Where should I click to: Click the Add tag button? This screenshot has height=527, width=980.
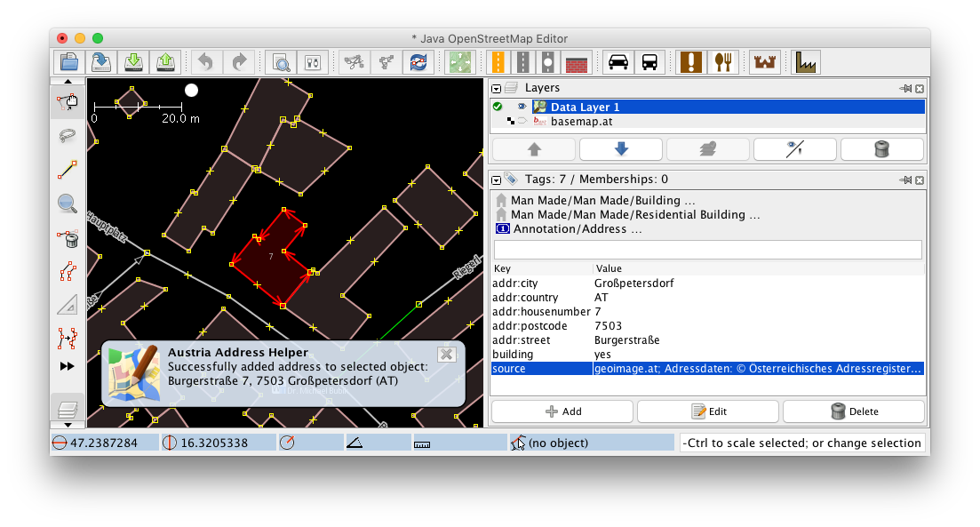point(562,411)
